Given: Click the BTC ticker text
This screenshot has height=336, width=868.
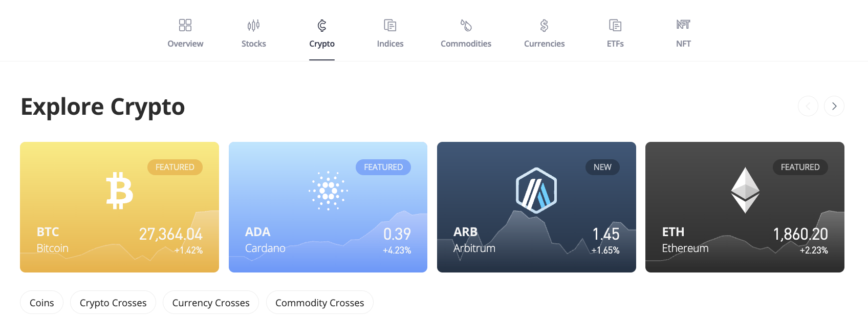Looking at the screenshot, I should (48, 232).
